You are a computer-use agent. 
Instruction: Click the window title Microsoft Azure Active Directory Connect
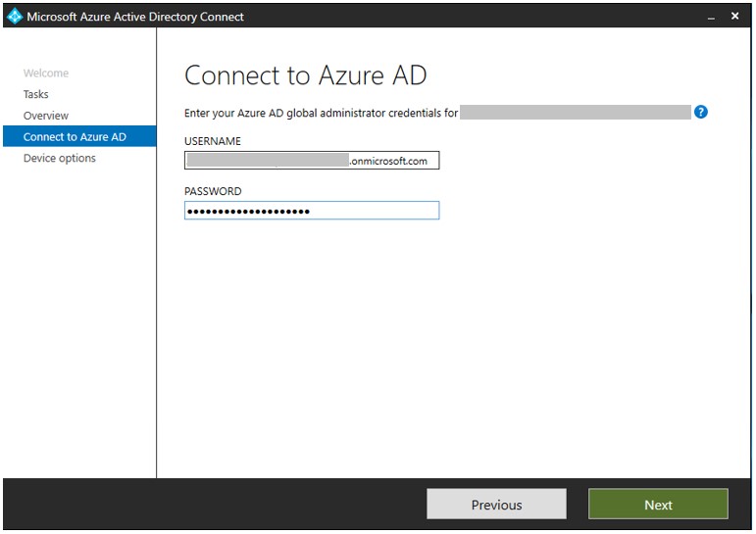coord(135,17)
